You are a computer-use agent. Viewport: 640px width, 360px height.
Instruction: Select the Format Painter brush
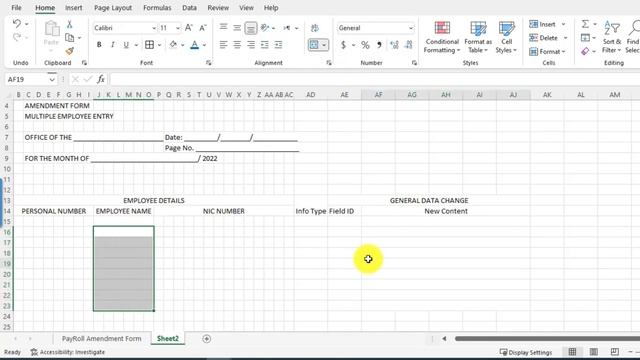click(x=70, y=51)
